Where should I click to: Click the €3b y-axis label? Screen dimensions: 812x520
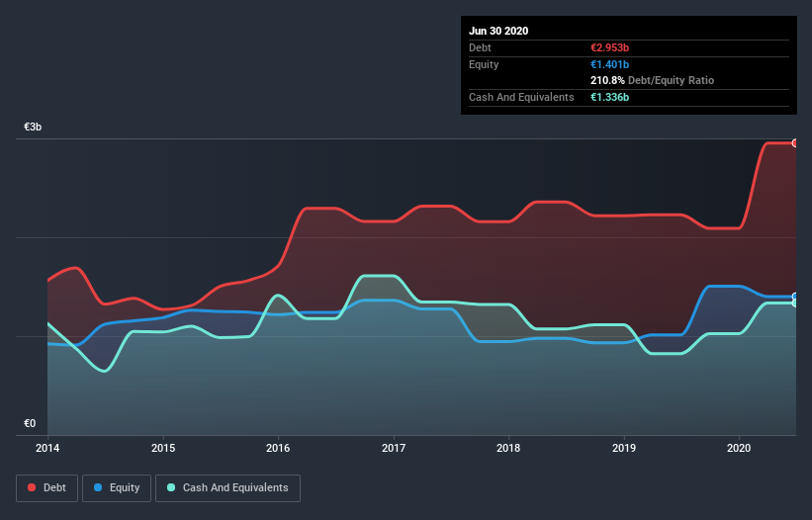[33, 127]
